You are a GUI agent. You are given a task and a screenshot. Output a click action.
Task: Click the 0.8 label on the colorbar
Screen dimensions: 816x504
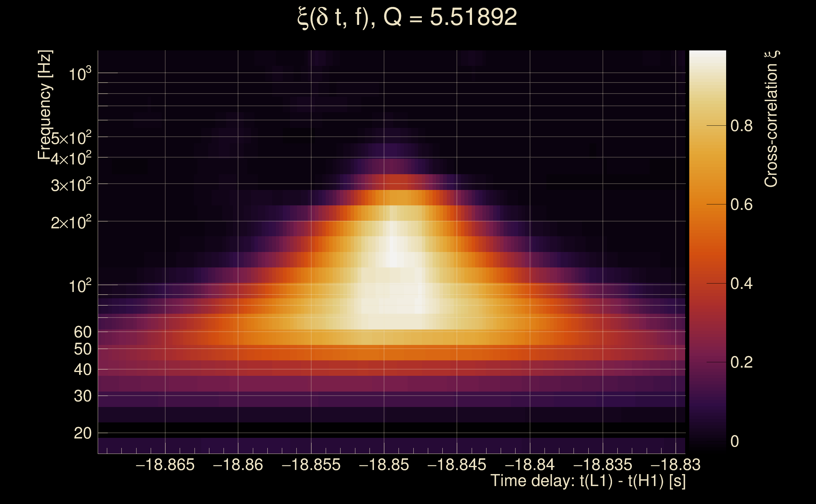click(741, 126)
